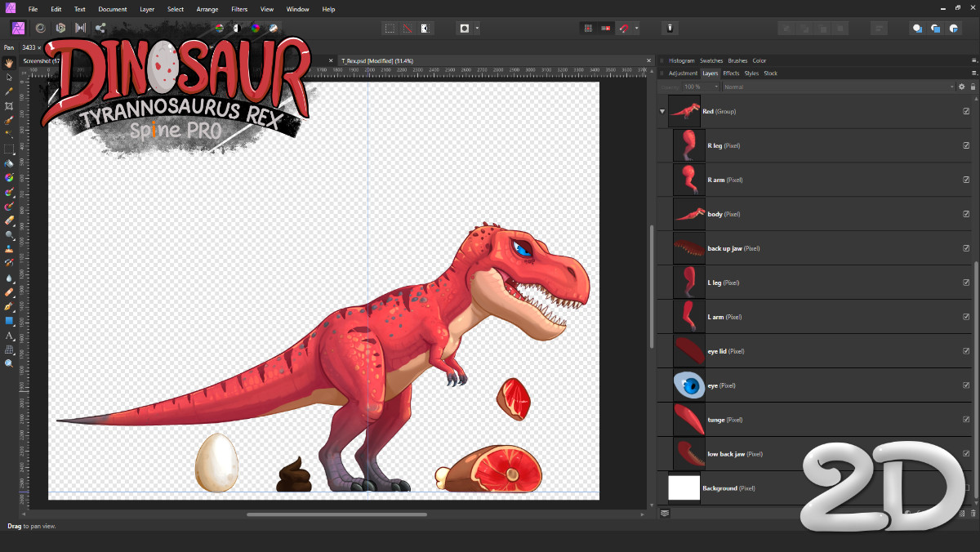Hide the back up jaw layer
Screen dimensions: 980x552
click(966, 248)
